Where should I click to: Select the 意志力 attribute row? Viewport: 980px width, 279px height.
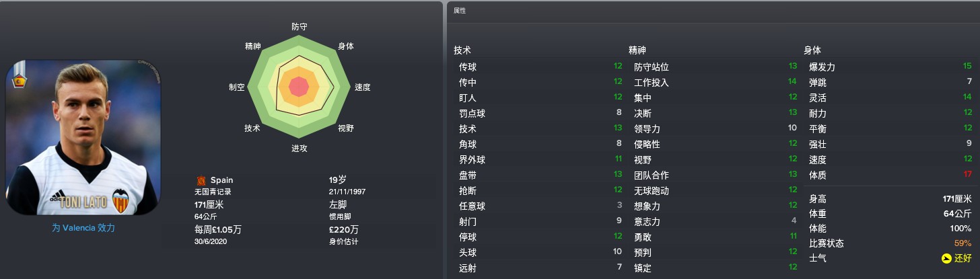714,221
